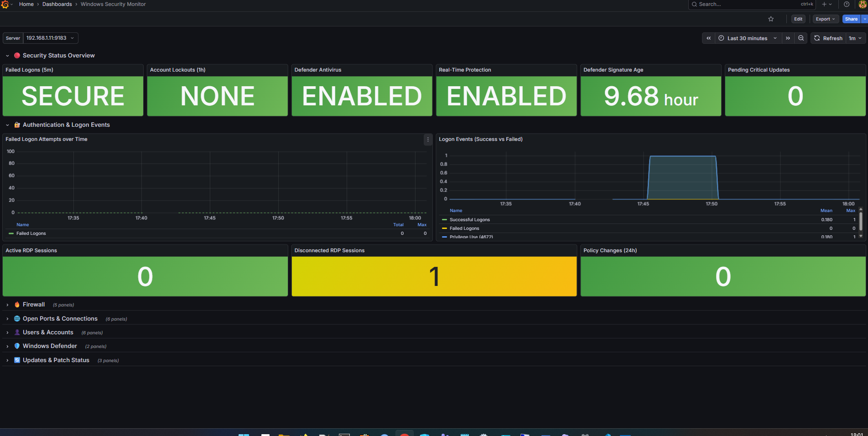Sort logon events legend by Max

point(851,211)
